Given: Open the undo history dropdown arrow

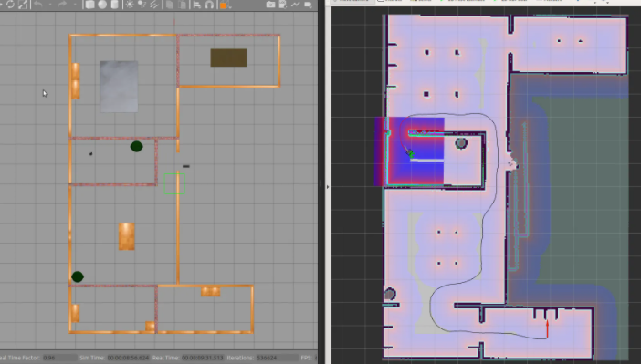Looking at the screenshot, I should click(x=50, y=5).
